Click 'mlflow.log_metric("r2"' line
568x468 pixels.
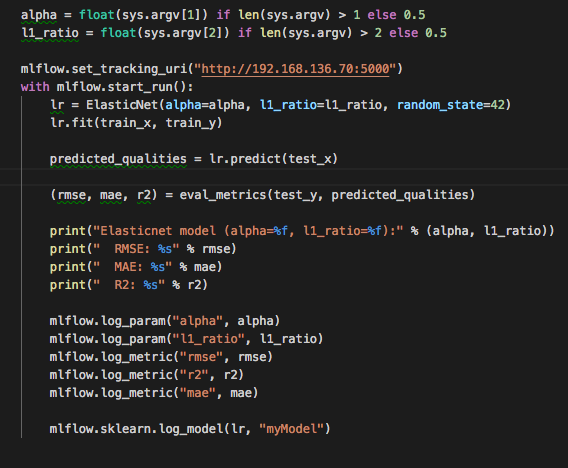[x=147, y=375]
